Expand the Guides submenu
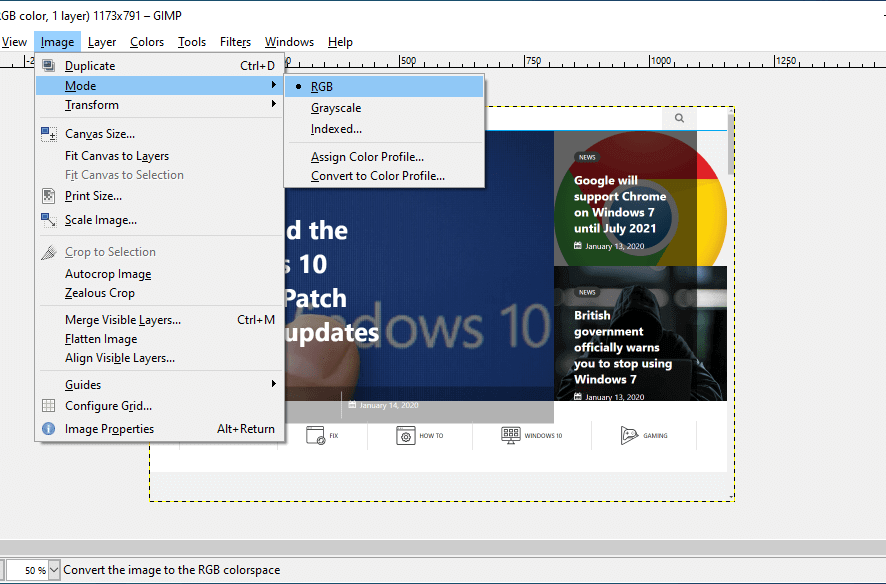The height and width of the screenshot is (584, 886). coord(159,385)
